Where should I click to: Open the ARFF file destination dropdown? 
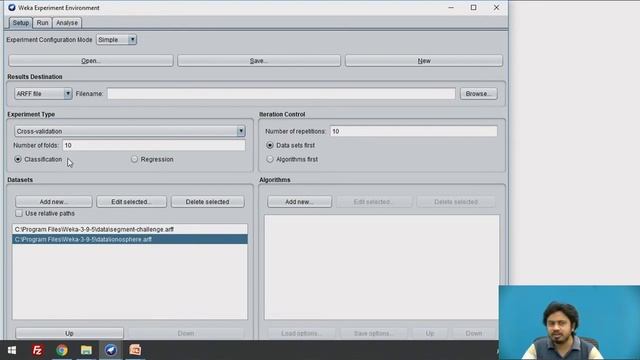[43, 93]
